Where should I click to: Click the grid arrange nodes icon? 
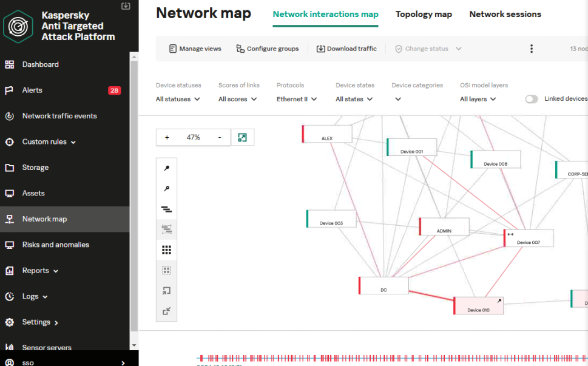pyautogui.click(x=166, y=250)
